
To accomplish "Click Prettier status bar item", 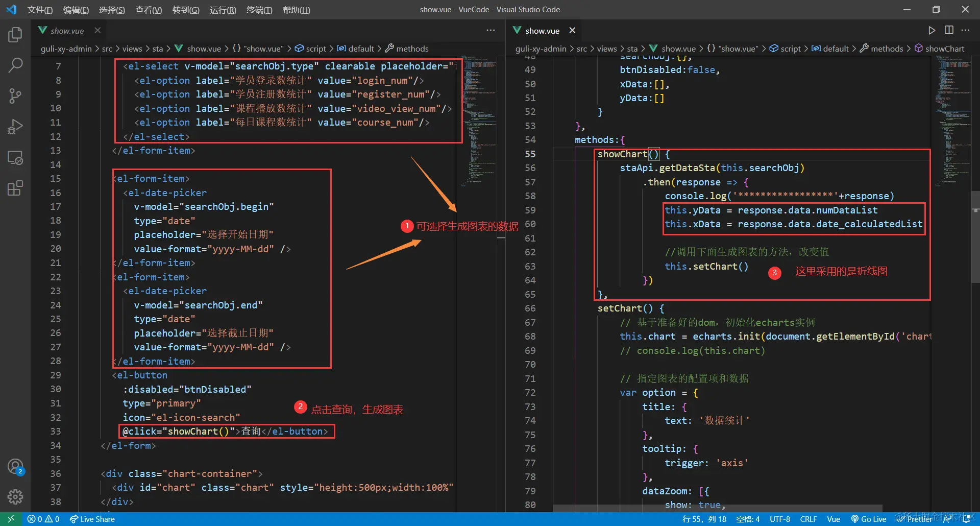I will pyautogui.click(x=915, y=519).
